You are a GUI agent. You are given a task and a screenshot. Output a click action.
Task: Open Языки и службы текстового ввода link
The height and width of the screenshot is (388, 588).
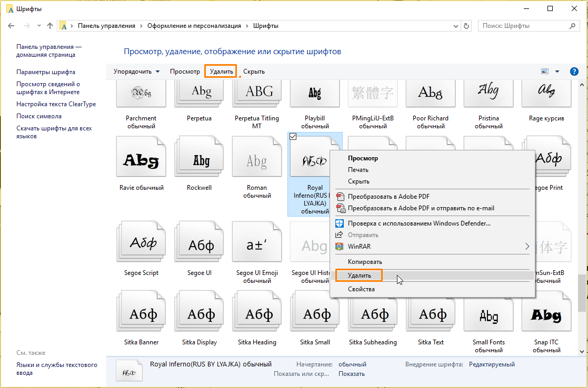click(x=57, y=369)
